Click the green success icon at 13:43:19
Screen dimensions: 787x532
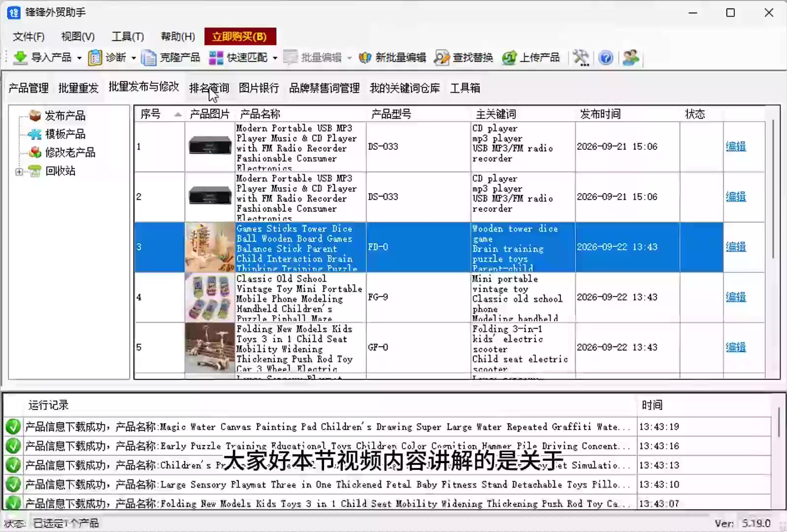click(13, 427)
